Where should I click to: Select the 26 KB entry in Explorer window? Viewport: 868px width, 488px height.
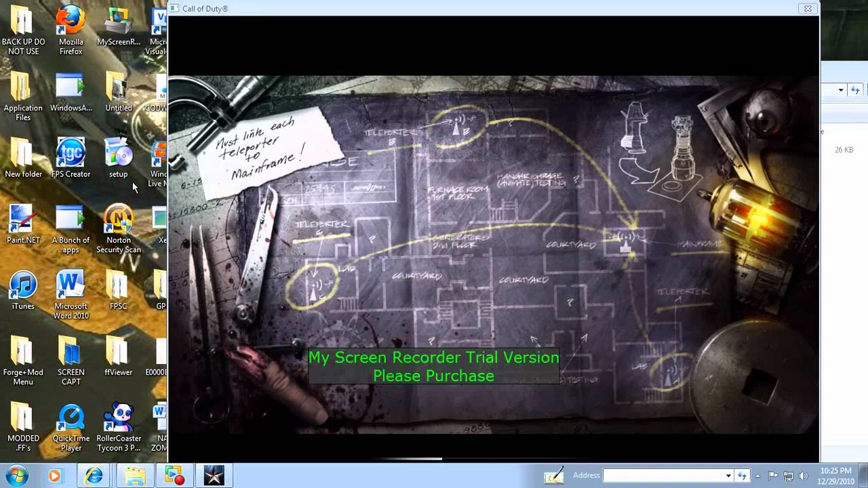[844, 150]
